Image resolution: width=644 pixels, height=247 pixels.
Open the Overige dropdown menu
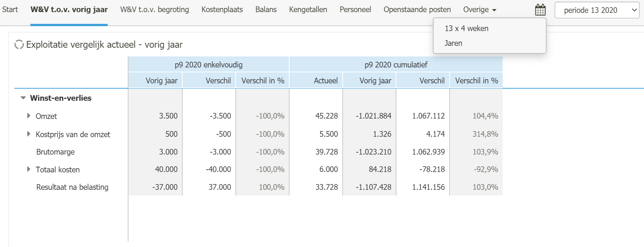(x=479, y=9)
